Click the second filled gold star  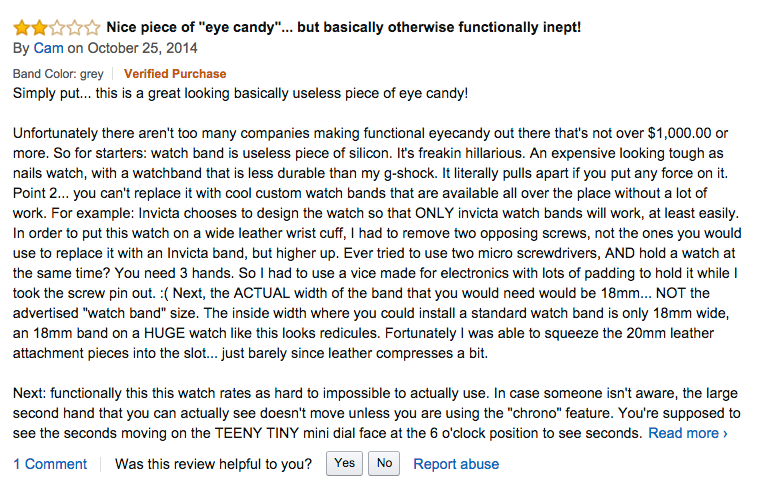coord(39,28)
